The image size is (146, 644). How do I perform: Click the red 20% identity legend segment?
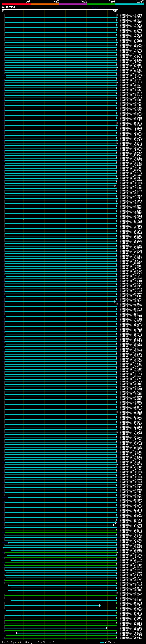point(16,4)
